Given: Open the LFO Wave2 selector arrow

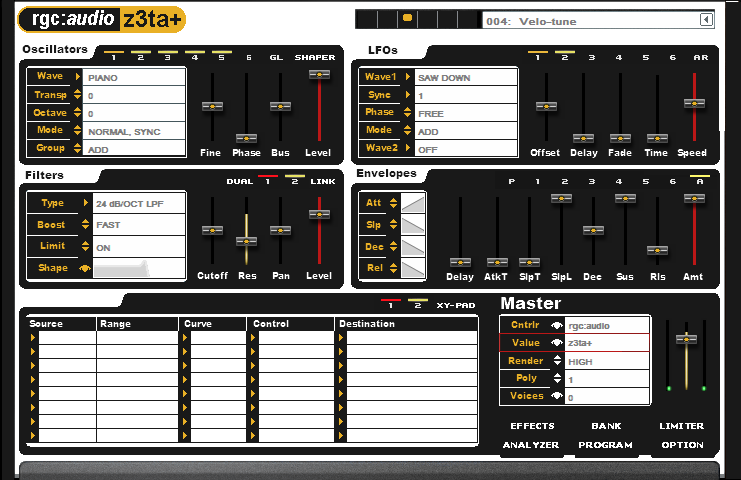Looking at the screenshot, I should [407, 148].
